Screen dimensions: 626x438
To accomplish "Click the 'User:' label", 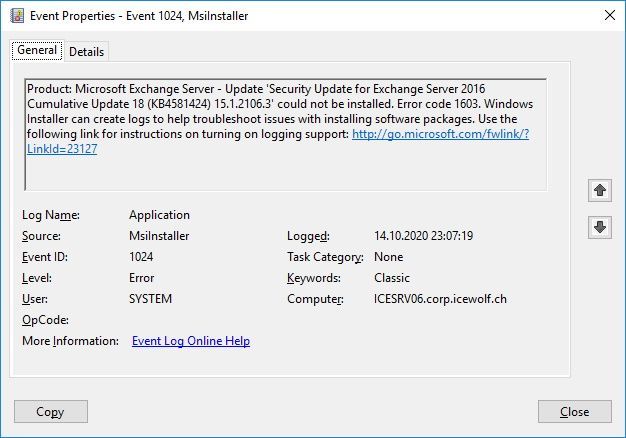I will [35, 299].
